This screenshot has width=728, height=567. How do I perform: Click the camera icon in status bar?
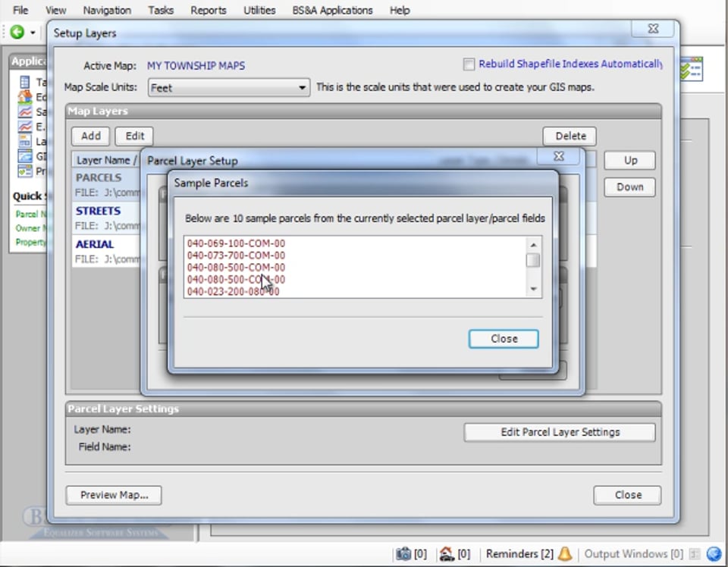pyautogui.click(x=403, y=553)
